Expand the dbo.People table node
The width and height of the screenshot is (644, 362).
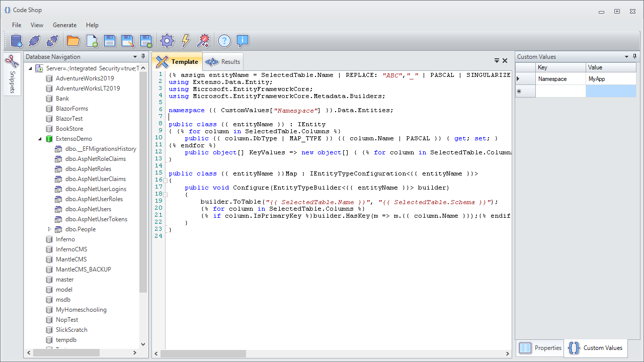point(49,229)
